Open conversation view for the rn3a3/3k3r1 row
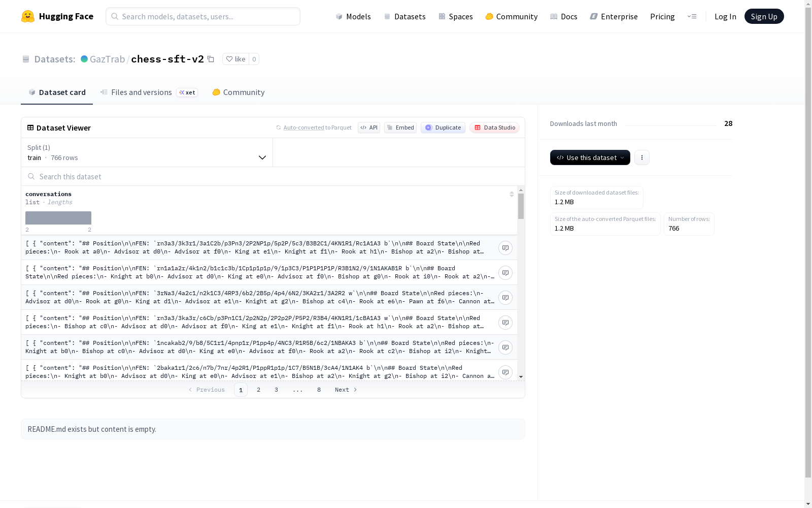The height and width of the screenshot is (508, 812). tap(505, 248)
